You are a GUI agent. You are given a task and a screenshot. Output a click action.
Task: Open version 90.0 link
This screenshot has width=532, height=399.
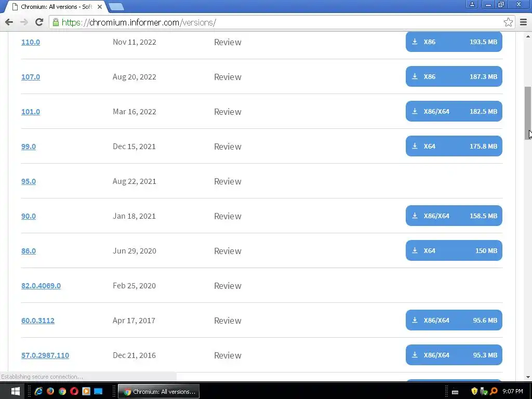tap(29, 216)
